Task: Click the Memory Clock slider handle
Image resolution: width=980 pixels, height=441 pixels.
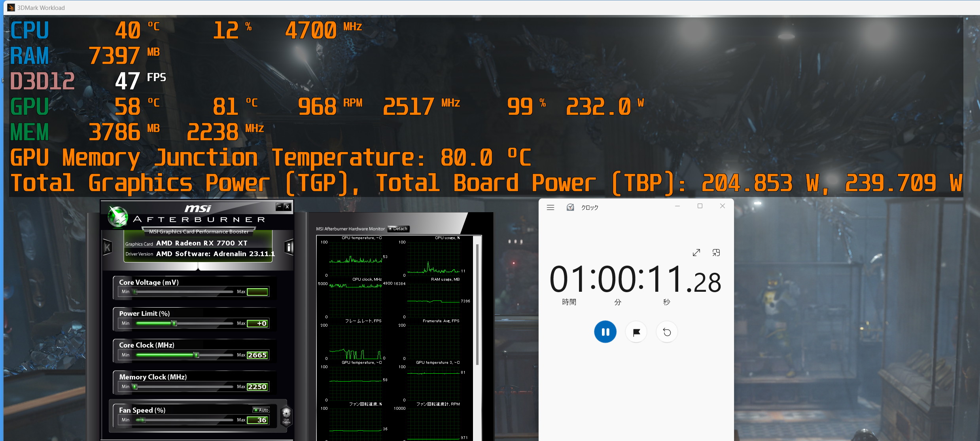Action: point(135,387)
